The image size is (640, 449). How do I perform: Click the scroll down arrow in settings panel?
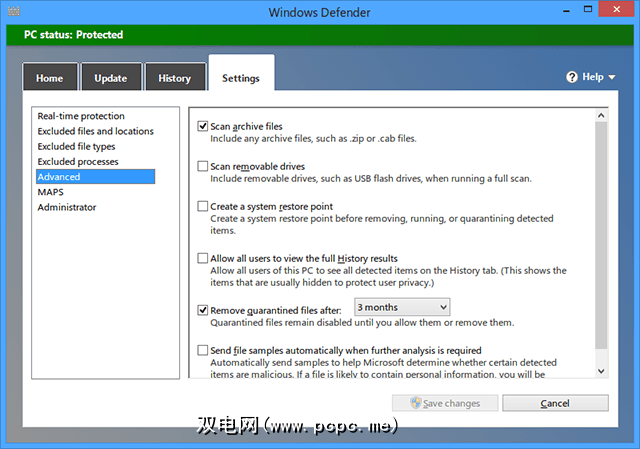[600, 371]
